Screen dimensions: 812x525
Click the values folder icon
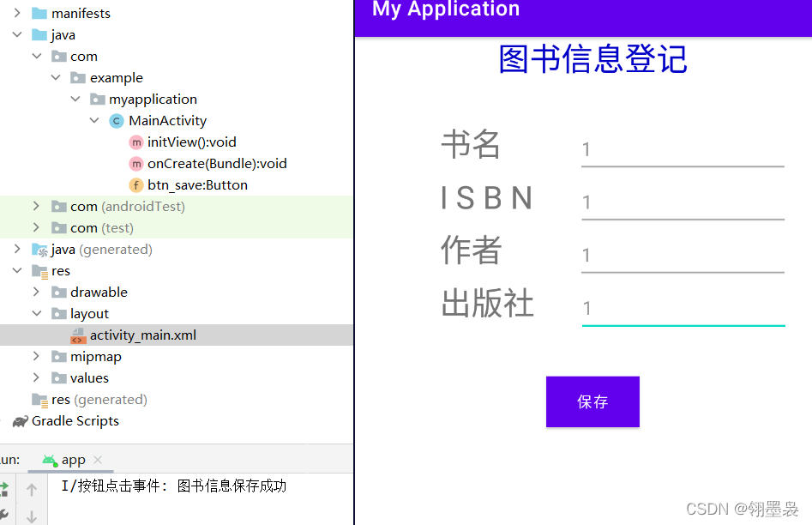coord(57,377)
